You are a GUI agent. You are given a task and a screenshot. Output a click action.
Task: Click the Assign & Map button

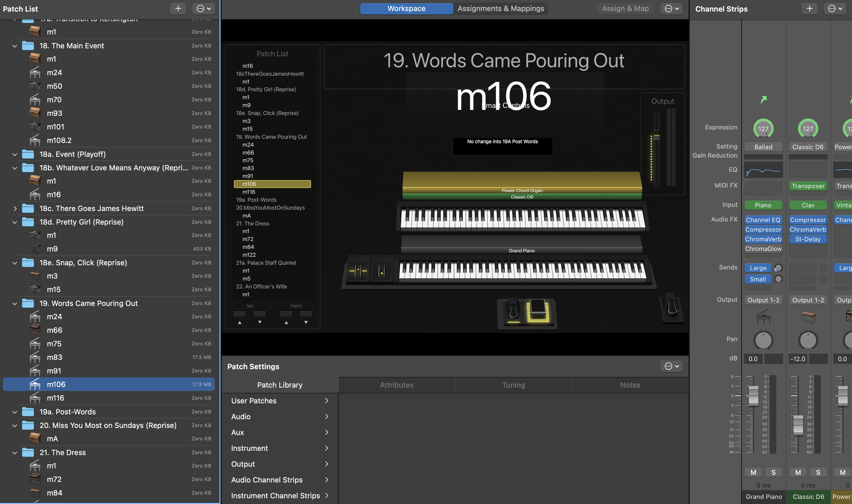625,9
